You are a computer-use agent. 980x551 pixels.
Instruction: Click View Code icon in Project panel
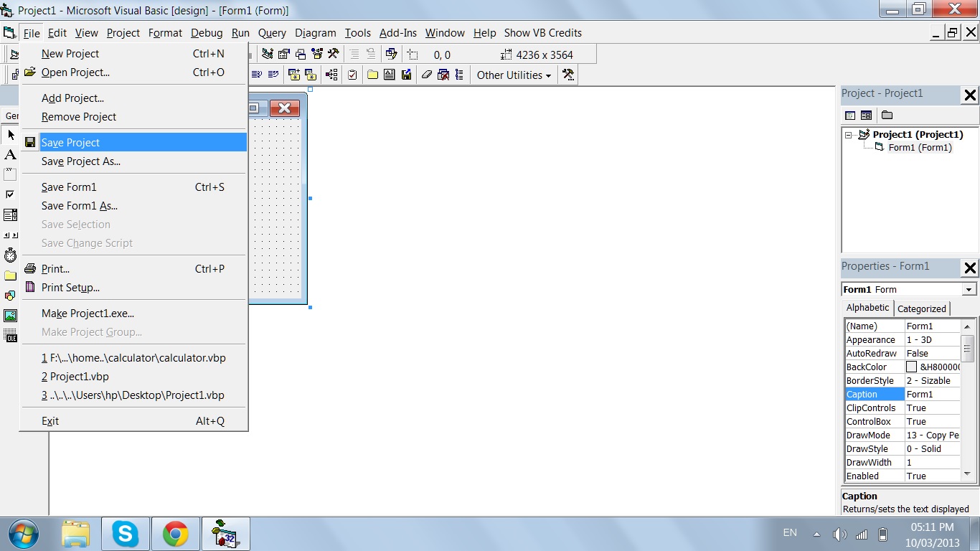pos(850,116)
